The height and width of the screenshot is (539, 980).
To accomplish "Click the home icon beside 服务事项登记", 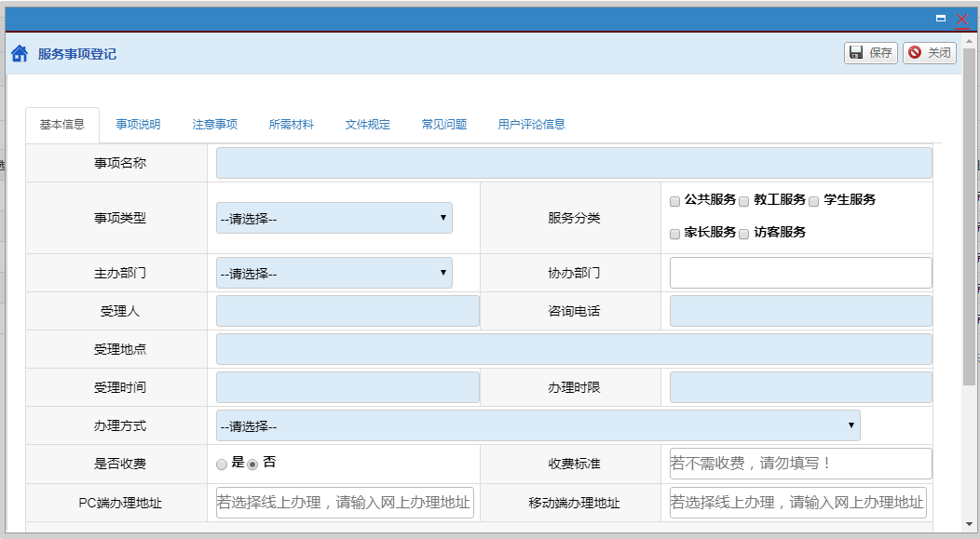I will click(x=19, y=54).
